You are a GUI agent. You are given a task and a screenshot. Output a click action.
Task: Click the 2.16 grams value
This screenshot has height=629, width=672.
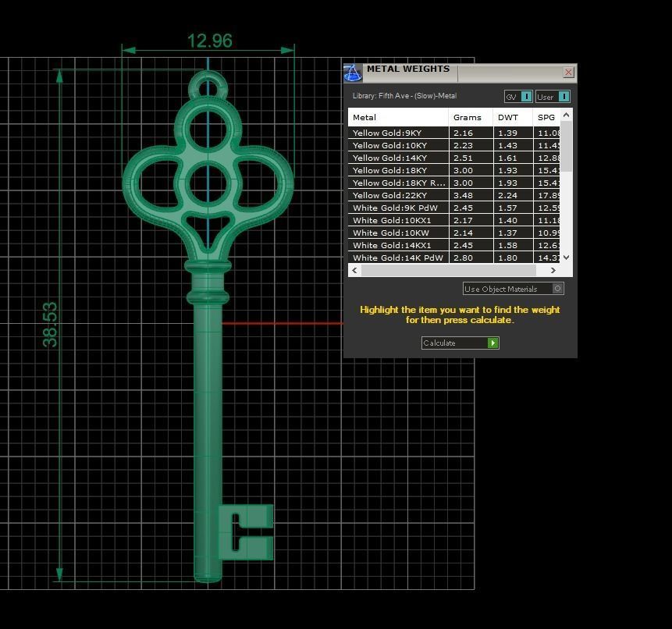(463, 133)
